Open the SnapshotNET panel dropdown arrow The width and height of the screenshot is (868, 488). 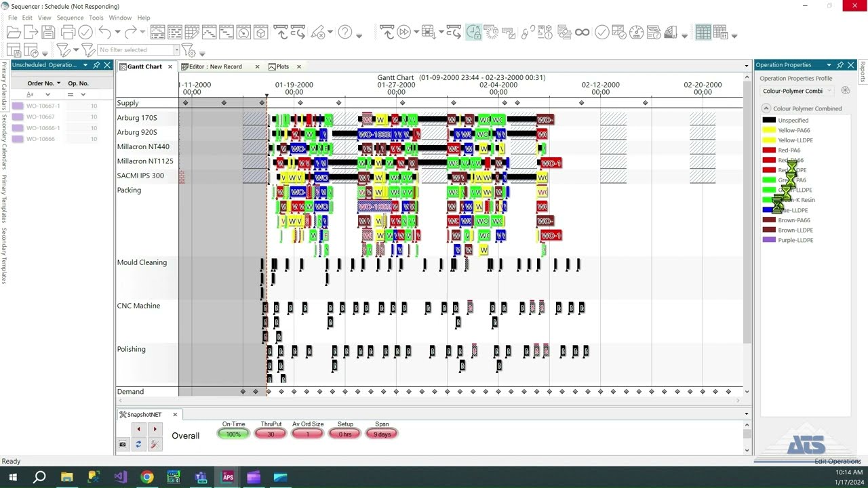tap(747, 414)
